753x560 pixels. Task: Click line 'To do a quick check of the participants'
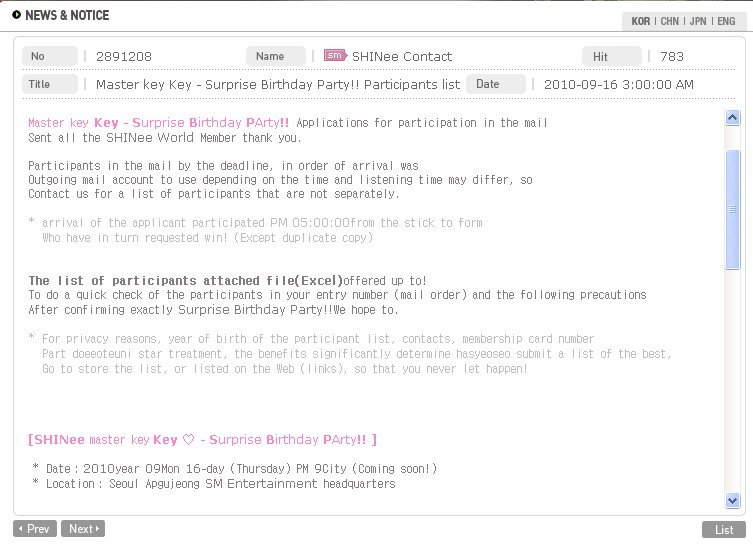tap(337, 295)
